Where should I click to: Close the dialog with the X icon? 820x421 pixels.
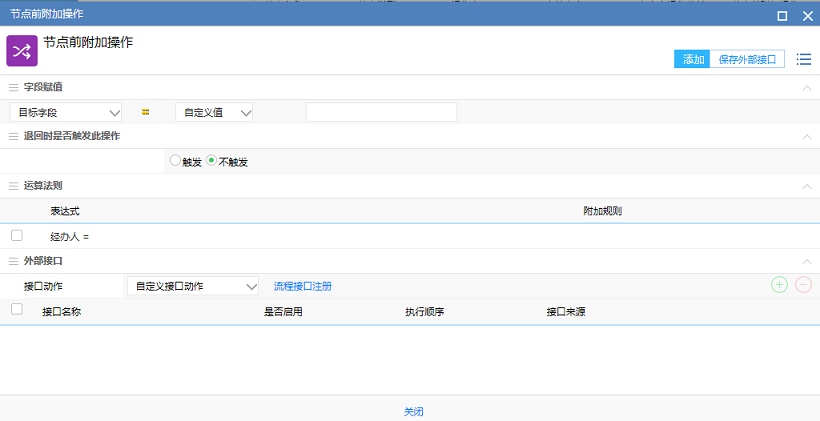(x=807, y=16)
